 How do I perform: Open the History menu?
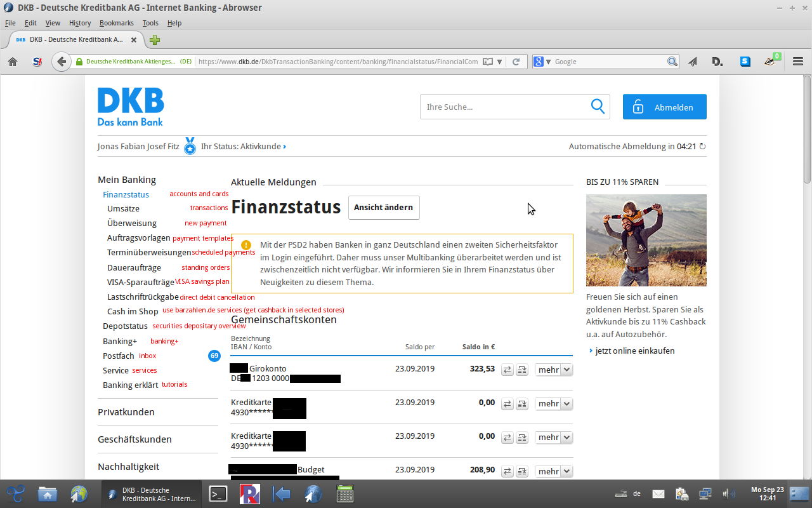tap(80, 23)
